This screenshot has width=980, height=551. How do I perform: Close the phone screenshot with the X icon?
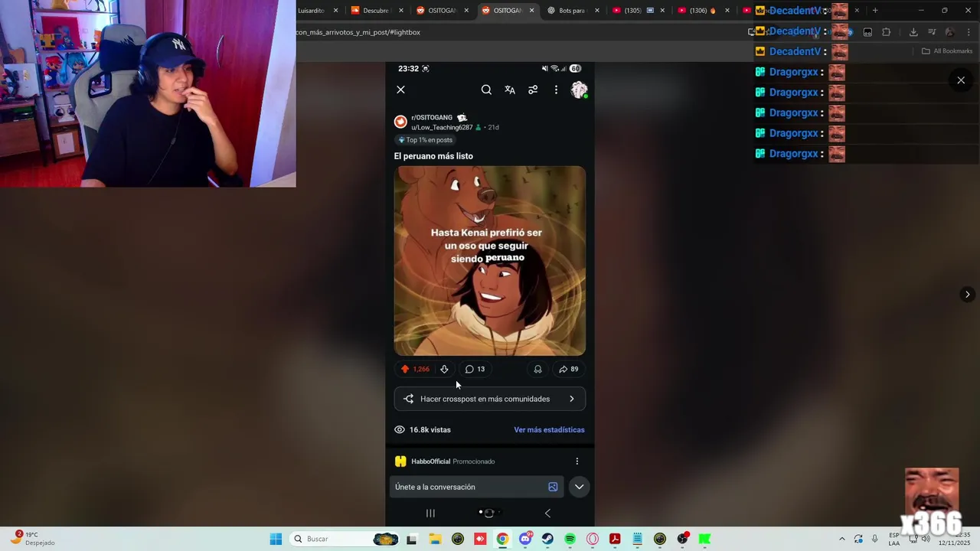tap(400, 90)
